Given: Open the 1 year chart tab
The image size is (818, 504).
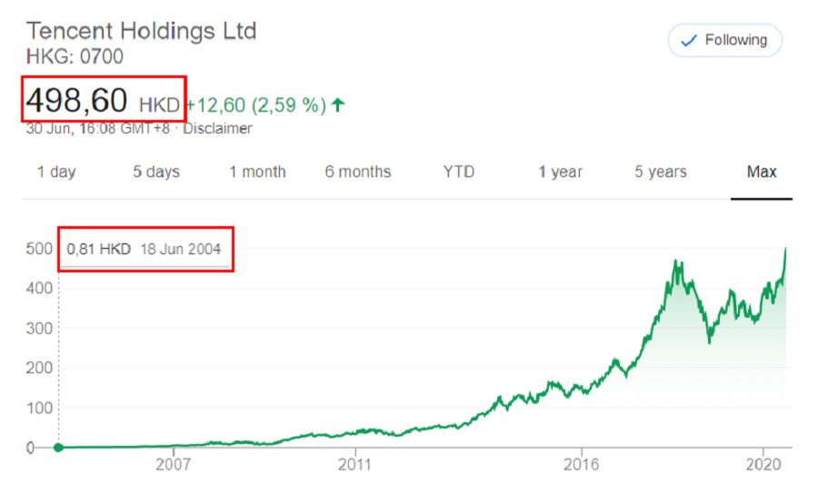Looking at the screenshot, I should pos(560,172).
